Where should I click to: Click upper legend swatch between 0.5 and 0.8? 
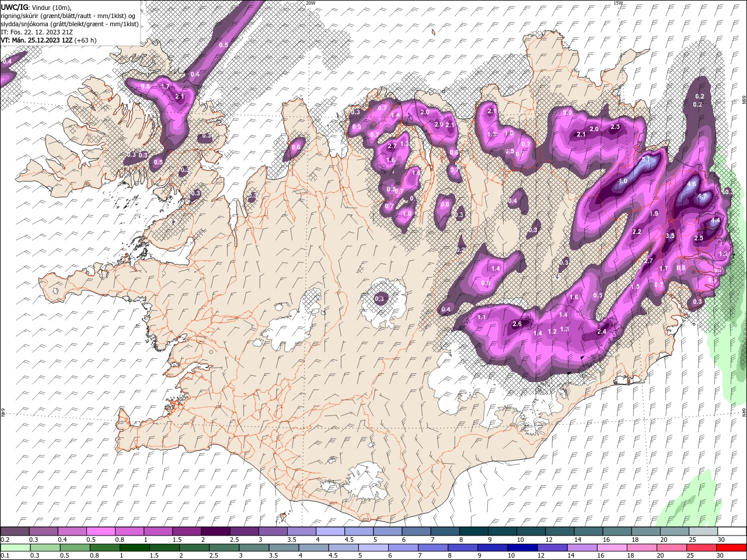(x=100, y=531)
